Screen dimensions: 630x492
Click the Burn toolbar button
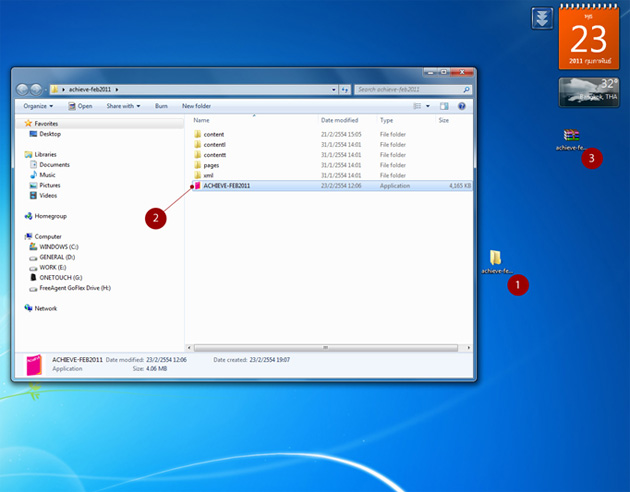pos(161,106)
